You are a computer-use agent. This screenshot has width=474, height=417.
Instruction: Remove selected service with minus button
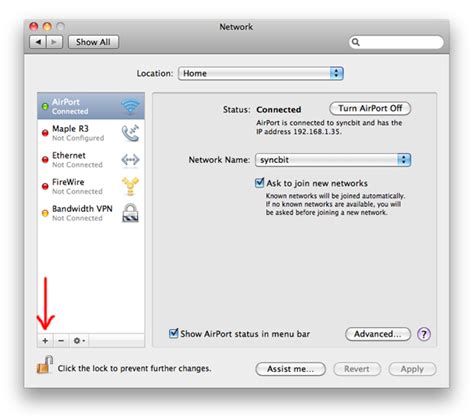[61, 340]
